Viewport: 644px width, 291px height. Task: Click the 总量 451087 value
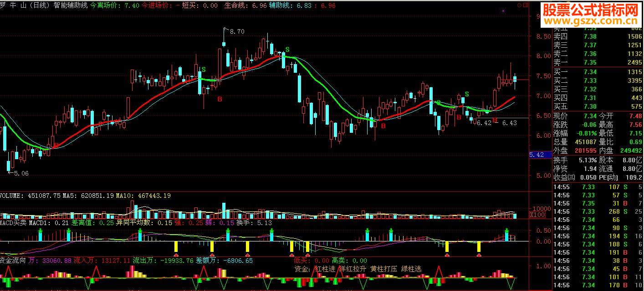(x=585, y=142)
